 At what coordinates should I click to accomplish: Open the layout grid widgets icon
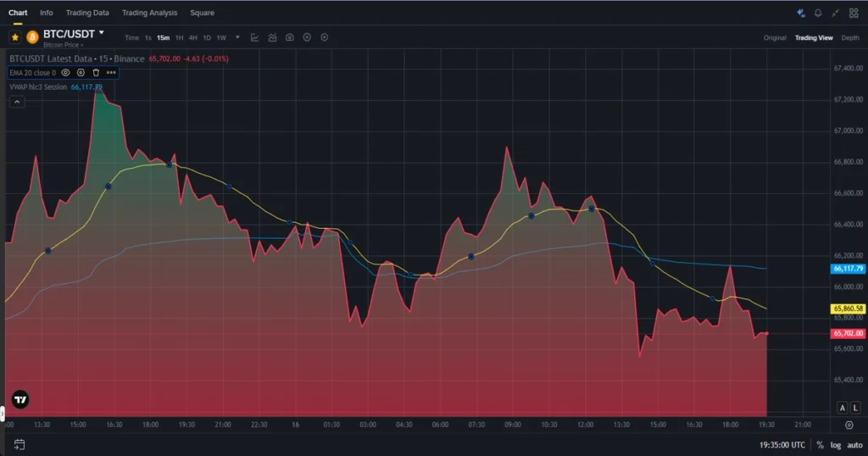[x=854, y=13]
